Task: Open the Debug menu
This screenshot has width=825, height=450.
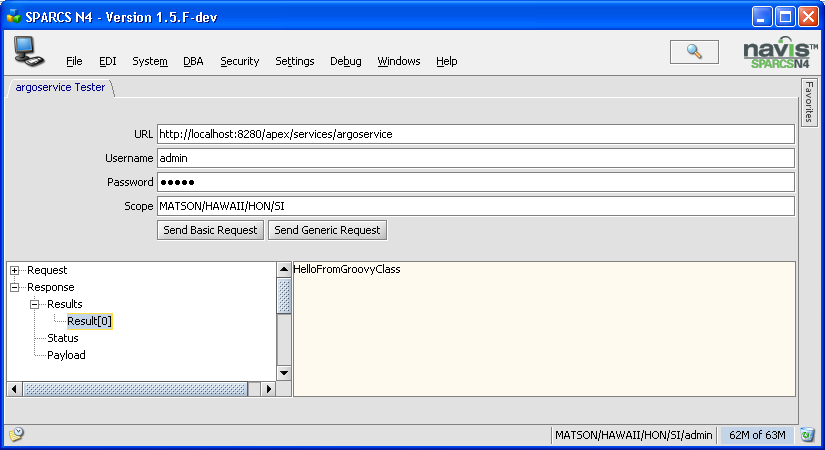Action: pyautogui.click(x=346, y=61)
